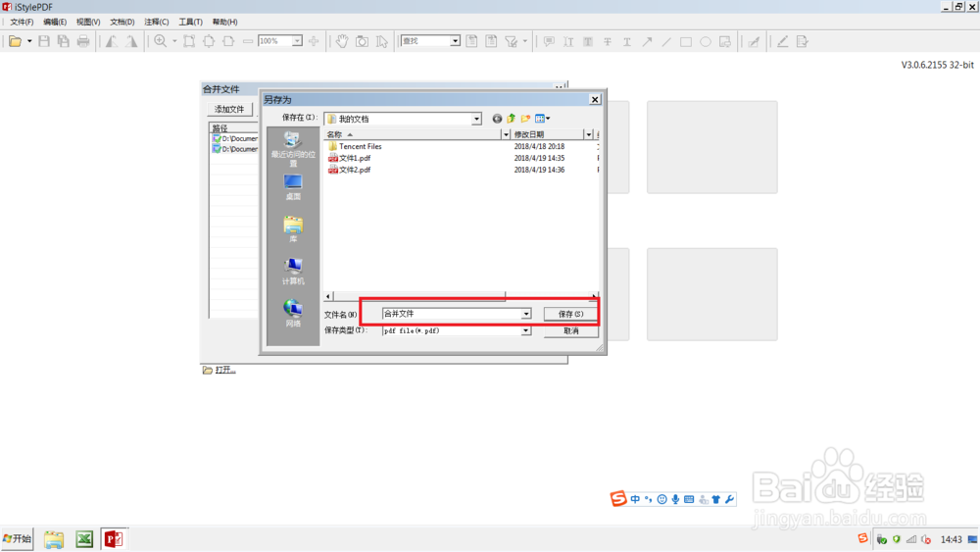The width and height of the screenshot is (980, 552).
Task: Select the Ellipse drawing tool
Action: click(706, 41)
